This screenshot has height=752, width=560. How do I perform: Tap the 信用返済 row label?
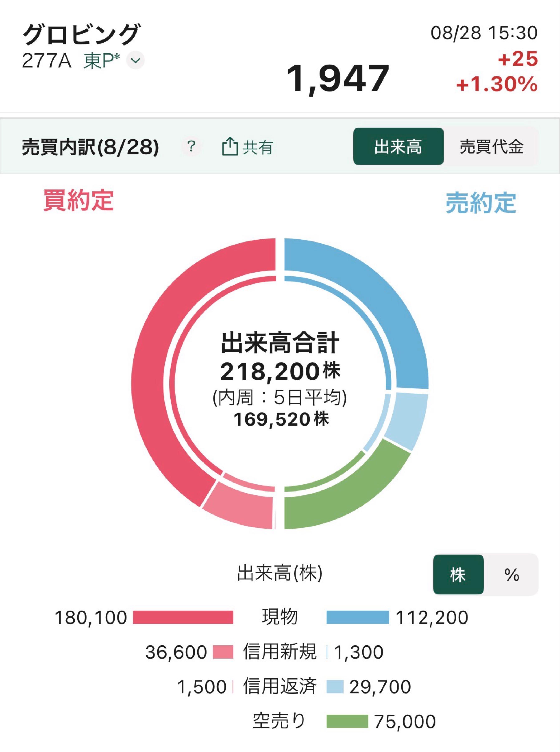click(x=280, y=686)
